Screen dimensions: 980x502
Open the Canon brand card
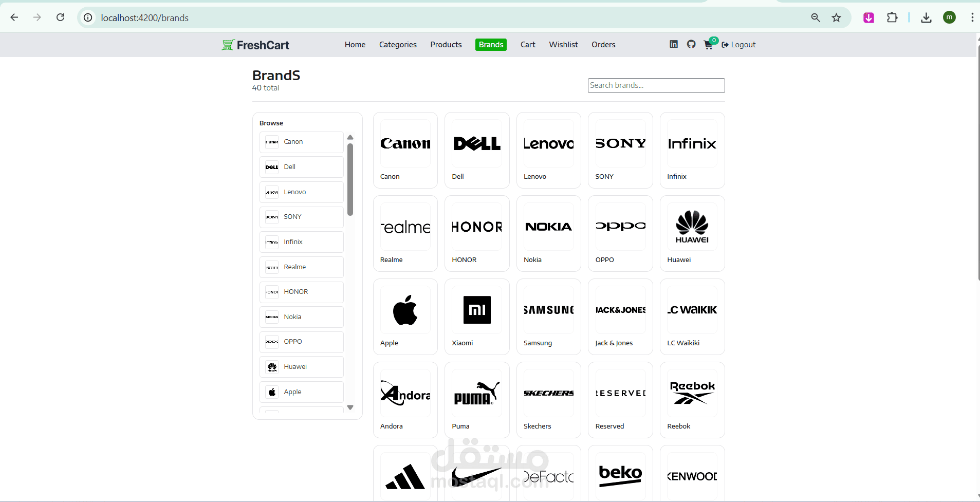[405, 151]
